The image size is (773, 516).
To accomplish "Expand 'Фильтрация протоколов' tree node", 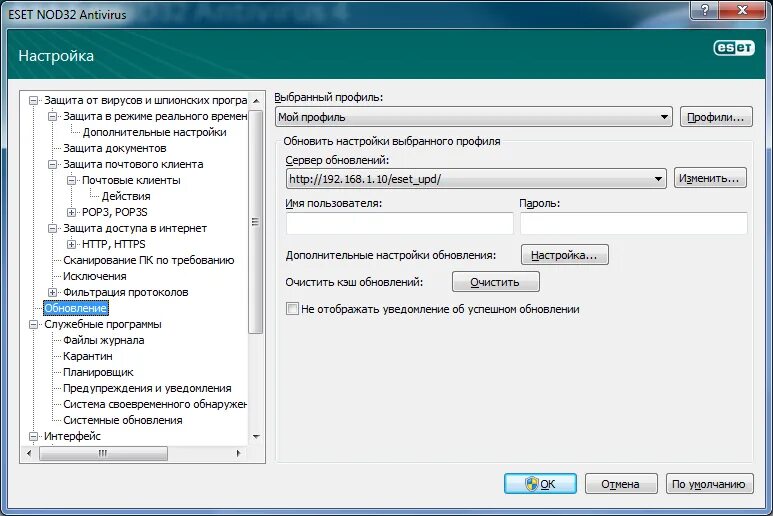I will 52,292.
